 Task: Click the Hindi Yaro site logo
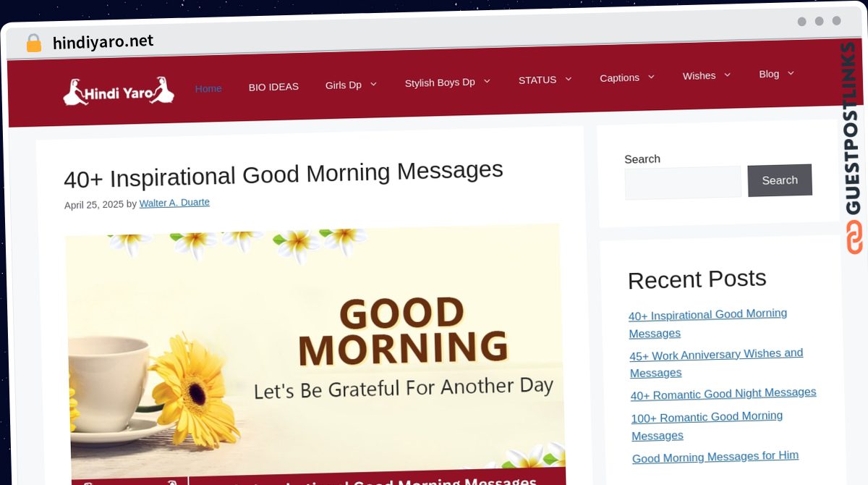tap(119, 92)
